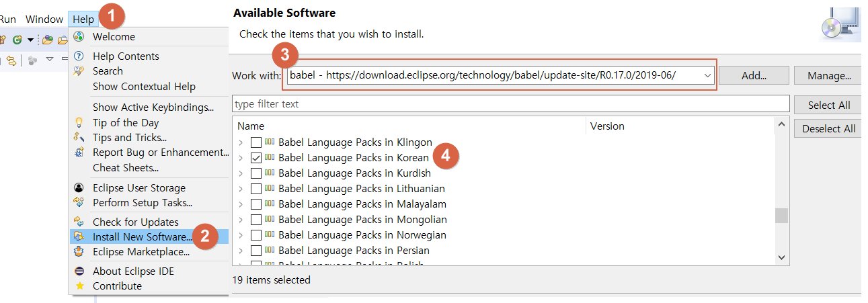Open Cheat Sheets entry
Image resolution: width=868 pixels, height=303 pixels.
[x=126, y=168]
